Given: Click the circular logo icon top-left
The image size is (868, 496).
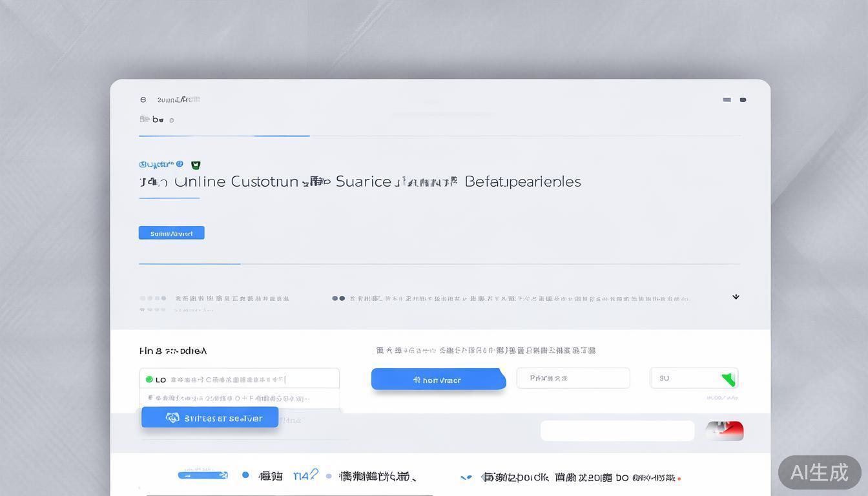Looking at the screenshot, I should [x=143, y=99].
